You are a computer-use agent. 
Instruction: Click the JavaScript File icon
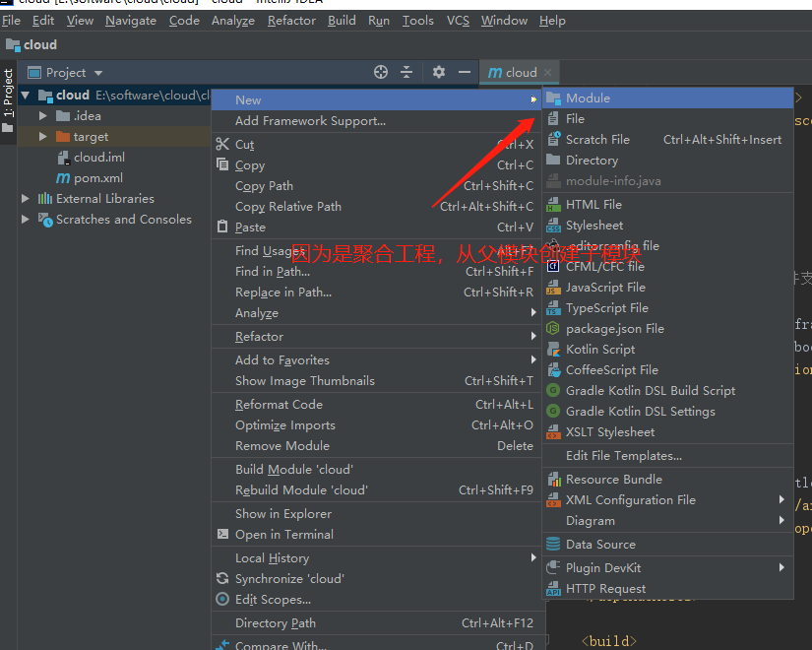(x=553, y=288)
